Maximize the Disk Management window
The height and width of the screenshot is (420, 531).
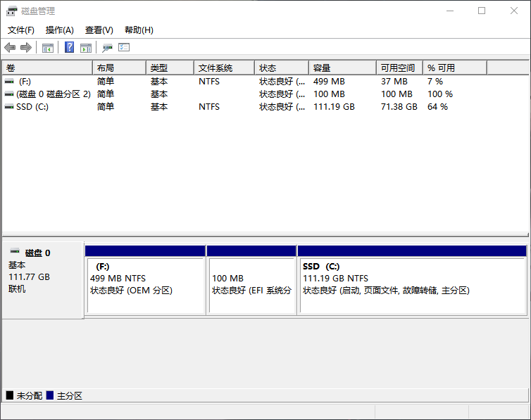(482, 11)
